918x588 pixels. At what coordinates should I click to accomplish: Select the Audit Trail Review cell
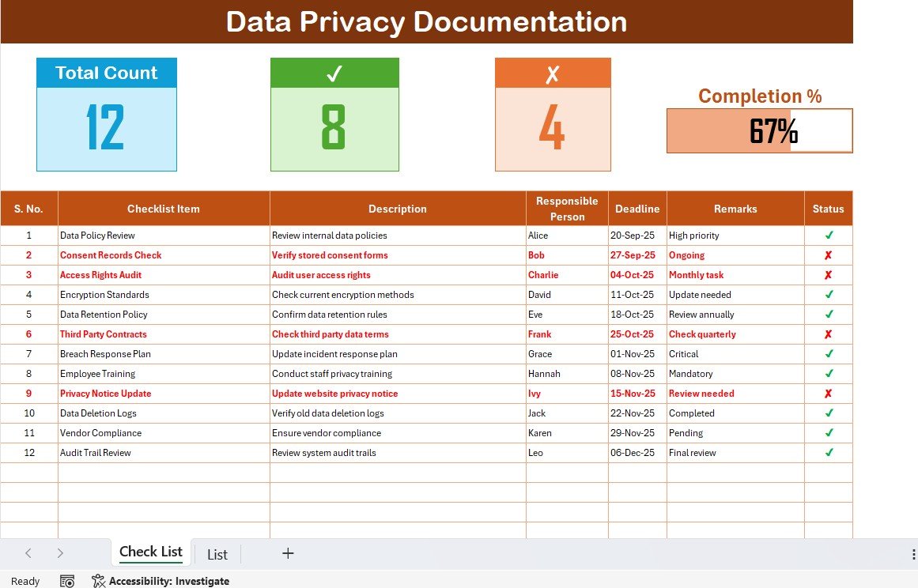[95, 452]
